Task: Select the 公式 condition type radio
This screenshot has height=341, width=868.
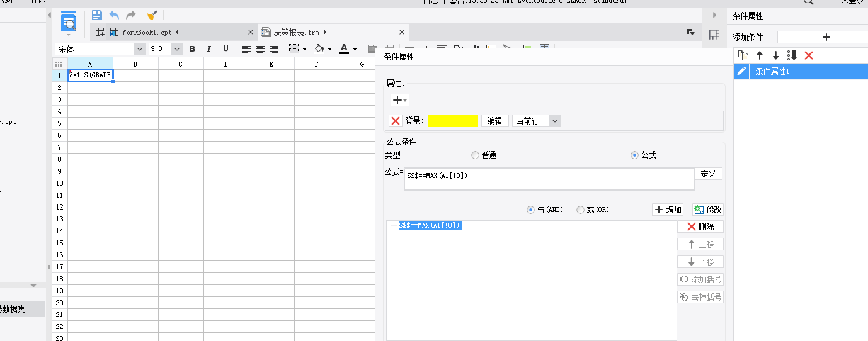Action: point(634,155)
